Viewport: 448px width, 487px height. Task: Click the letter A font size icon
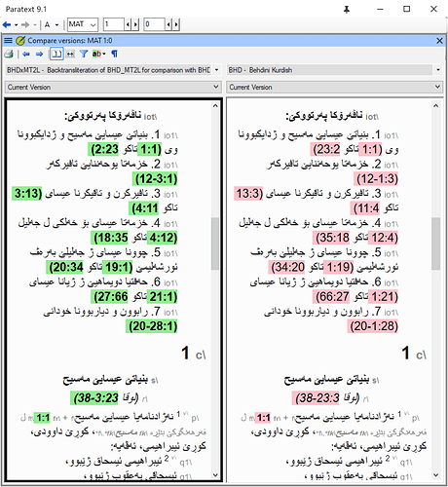pos(48,24)
